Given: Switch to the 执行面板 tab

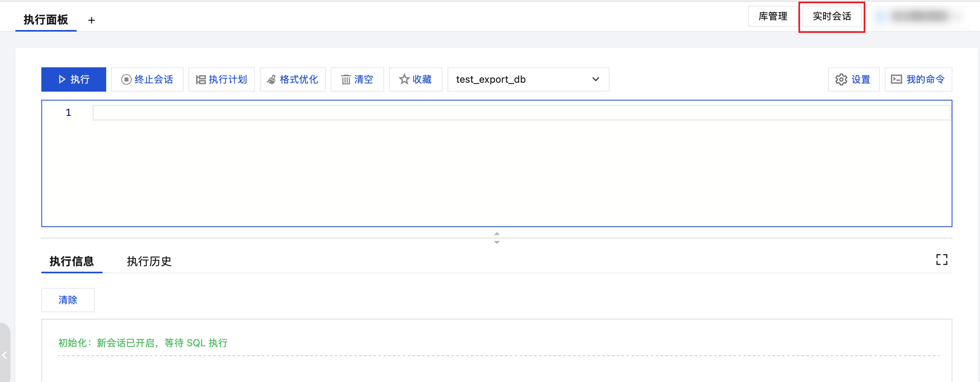Looking at the screenshot, I should (x=46, y=19).
